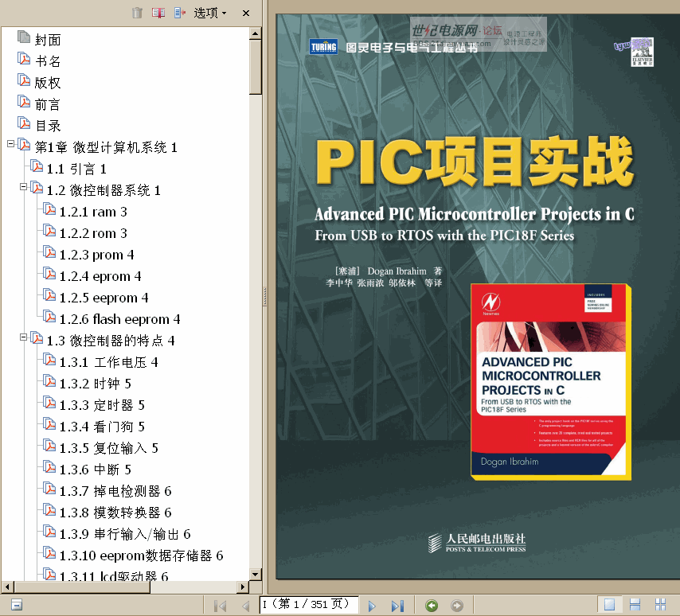Select bookmark 1.2.5 eeprom 4
The width and height of the screenshot is (680, 616).
(104, 298)
